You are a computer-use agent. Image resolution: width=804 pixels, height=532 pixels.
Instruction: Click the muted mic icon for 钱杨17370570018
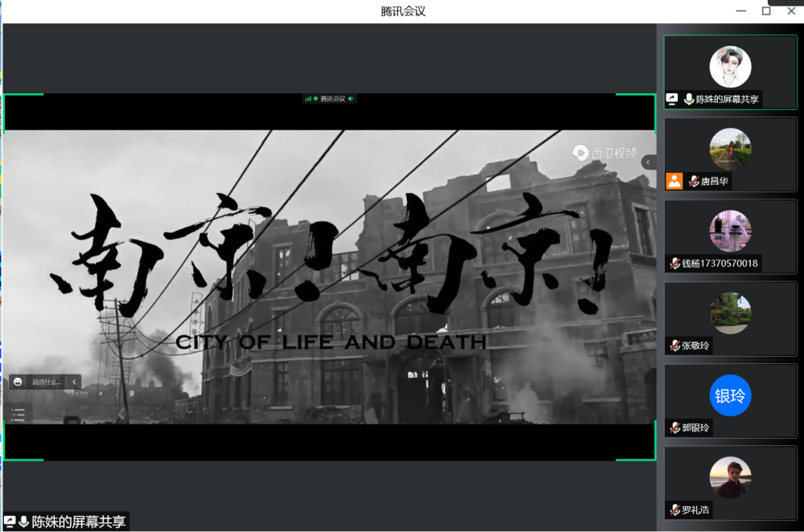675,264
